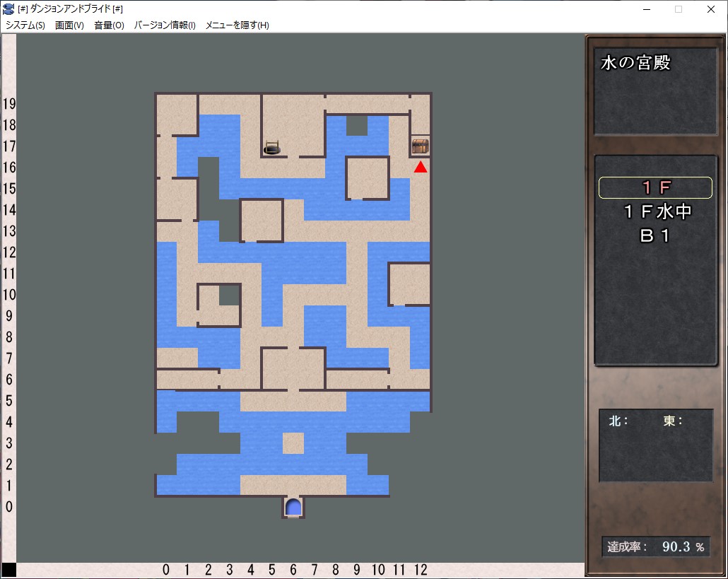Click the well icon on the map
Screen dimensions: 728x579
272,147
